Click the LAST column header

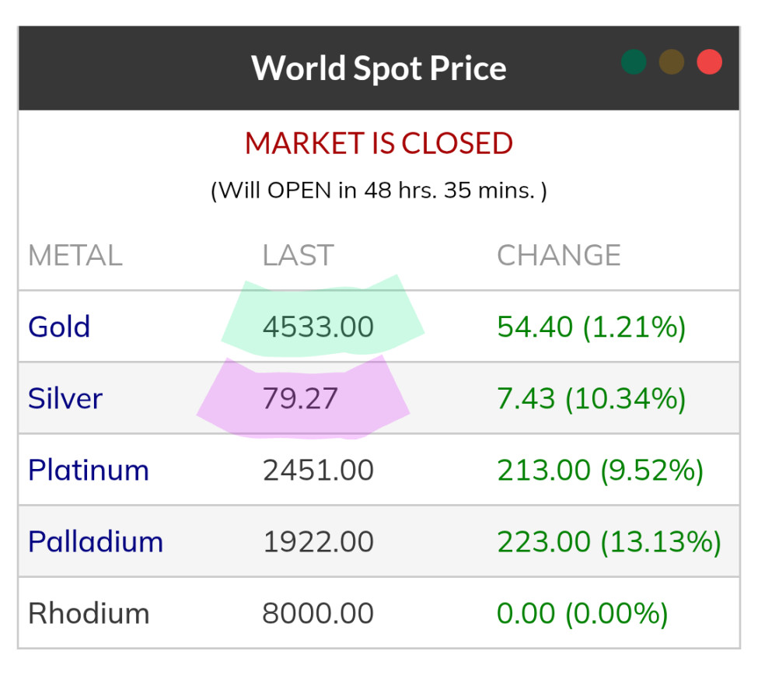pyautogui.click(x=298, y=256)
